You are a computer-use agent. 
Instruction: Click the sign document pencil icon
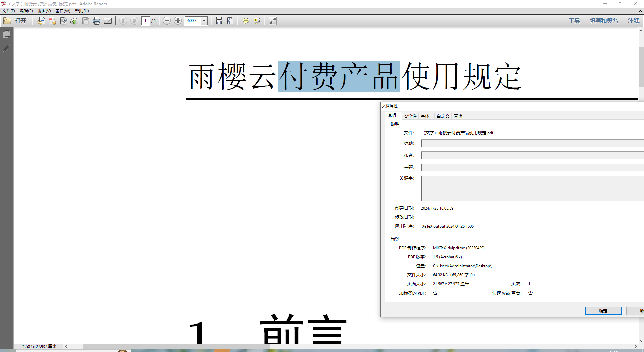pyautogui.click(x=63, y=21)
